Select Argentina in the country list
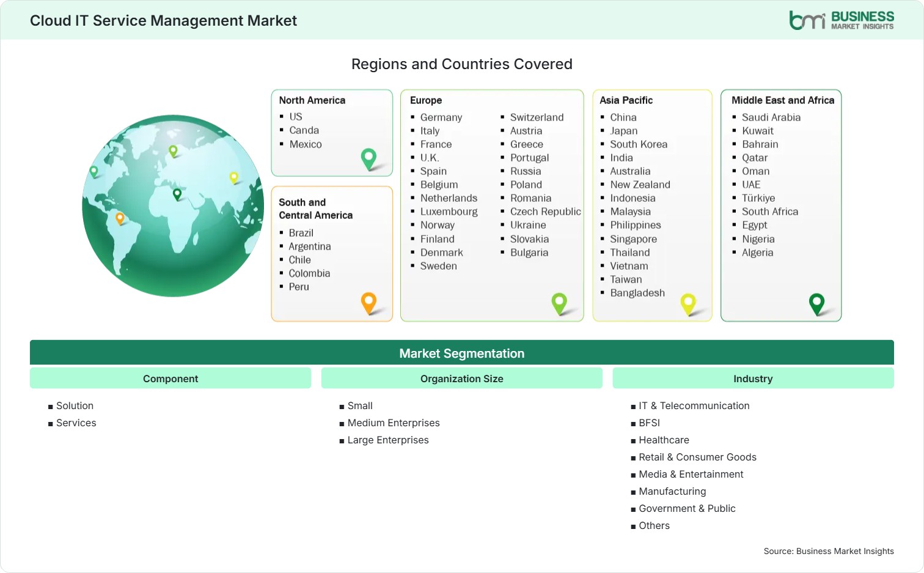Image resolution: width=924 pixels, height=573 pixels. point(310,246)
